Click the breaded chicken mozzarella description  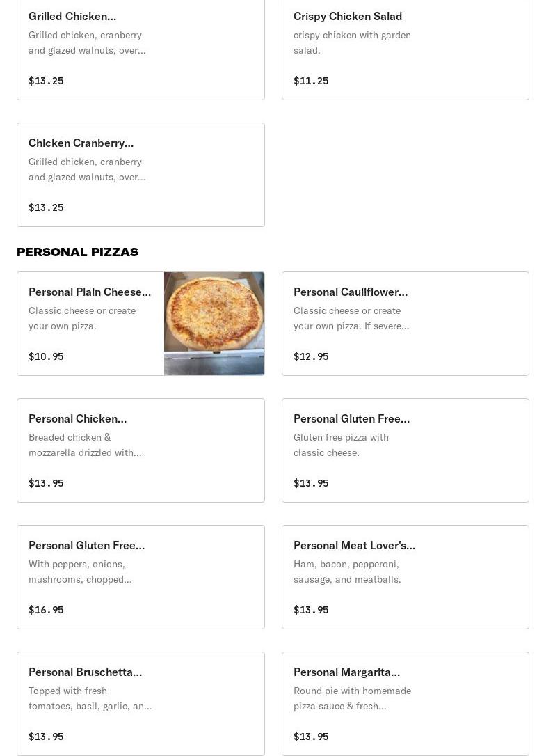click(85, 445)
